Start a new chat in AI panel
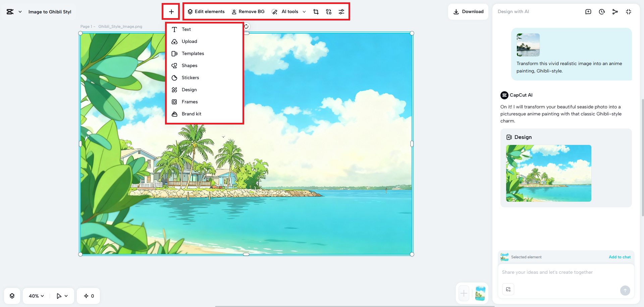The height and width of the screenshot is (307, 644). (x=588, y=12)
